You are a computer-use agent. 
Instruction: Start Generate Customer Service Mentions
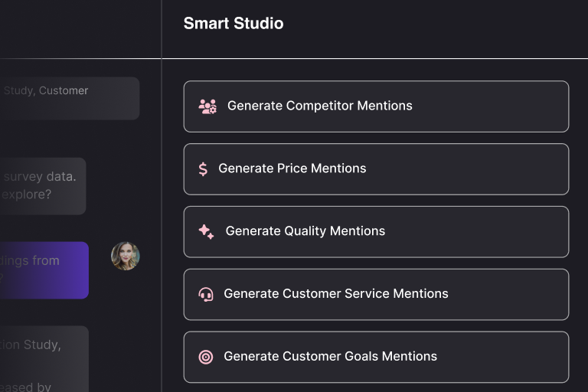(x=376, y=295)
